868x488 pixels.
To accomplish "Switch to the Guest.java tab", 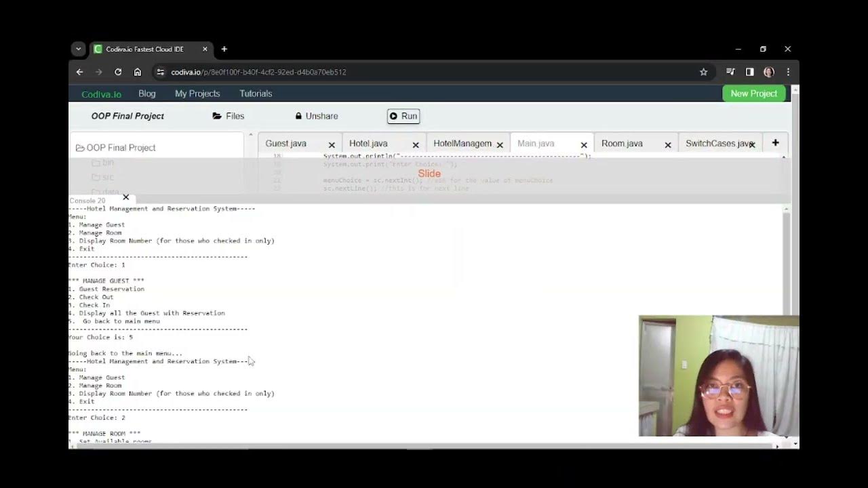I will (x=285, y=144).
